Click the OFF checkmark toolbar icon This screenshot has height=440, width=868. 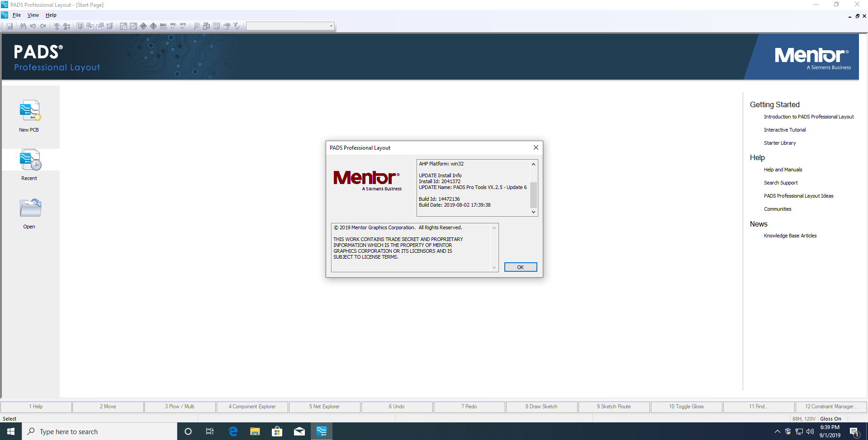183,26
